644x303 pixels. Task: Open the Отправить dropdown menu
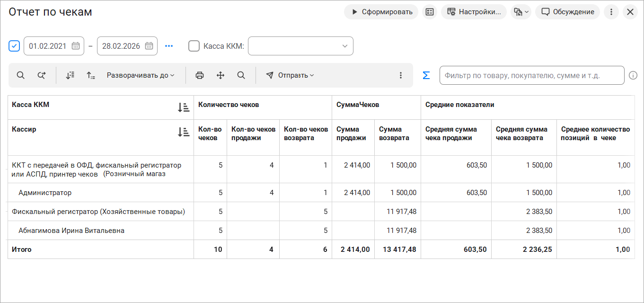point(290,75)
